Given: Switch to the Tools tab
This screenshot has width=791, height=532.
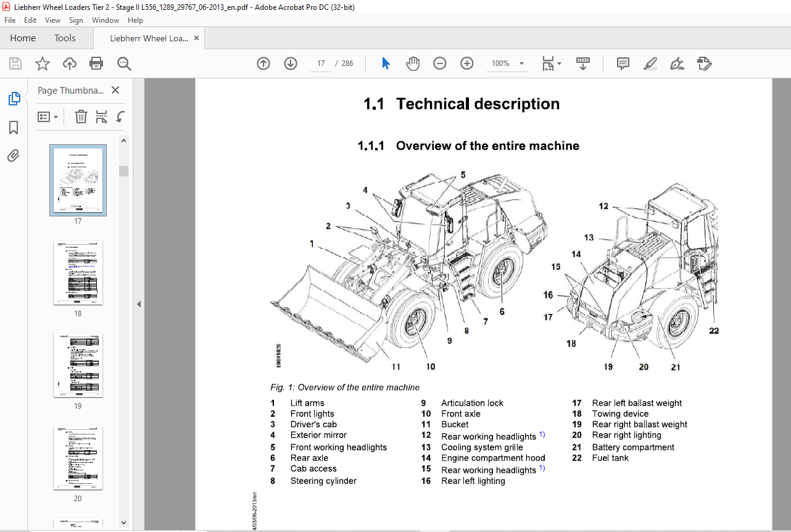Looking at the screenshot, I should tap(65, 38).
